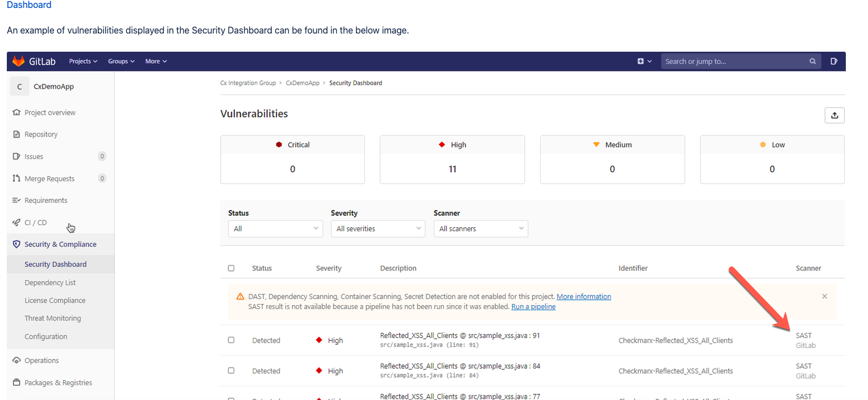
Task: Click the Description column header
Action: 398,268
